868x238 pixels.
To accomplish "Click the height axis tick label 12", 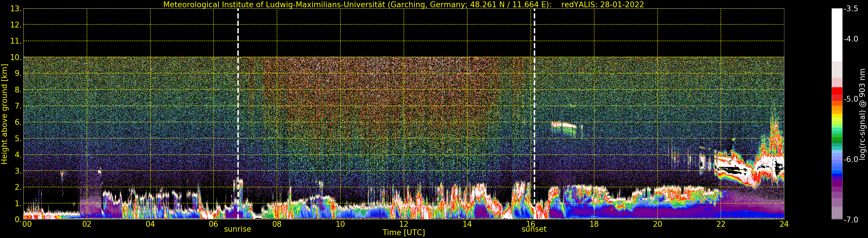I will coord(16,25).
